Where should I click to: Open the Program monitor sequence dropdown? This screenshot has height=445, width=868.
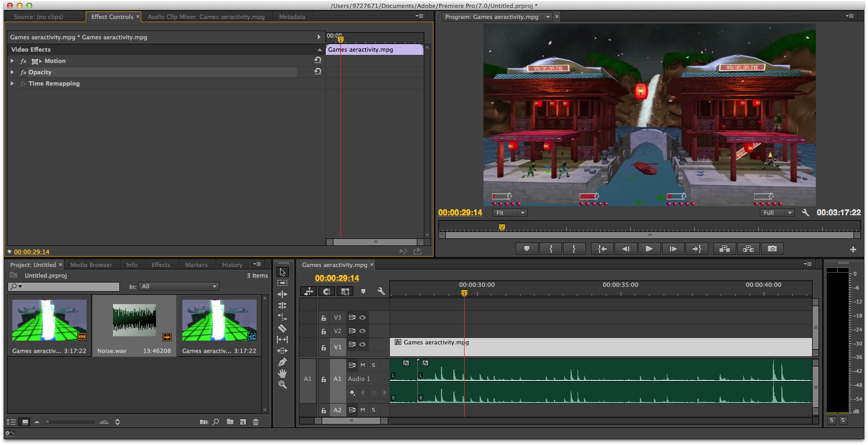[548, 17]
